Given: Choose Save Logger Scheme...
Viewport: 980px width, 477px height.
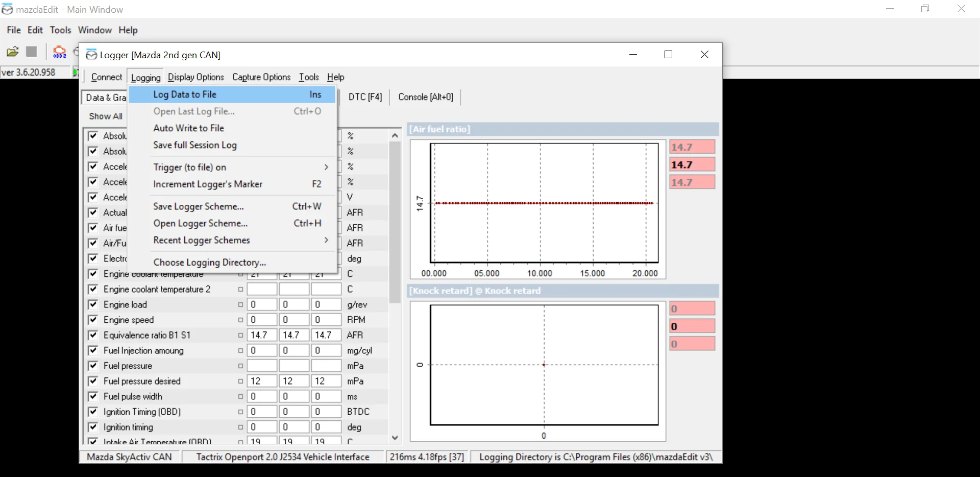Looking at the screenshot, I should pos(232,206).
